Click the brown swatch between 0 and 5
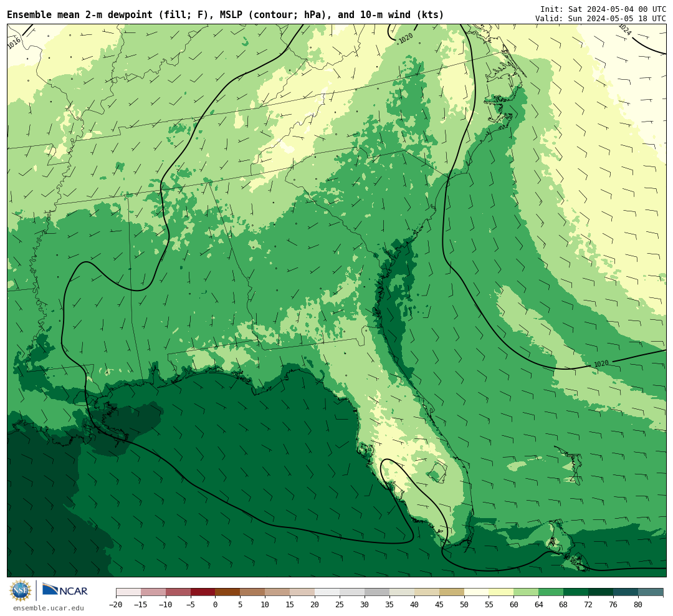 click(227, 592)
